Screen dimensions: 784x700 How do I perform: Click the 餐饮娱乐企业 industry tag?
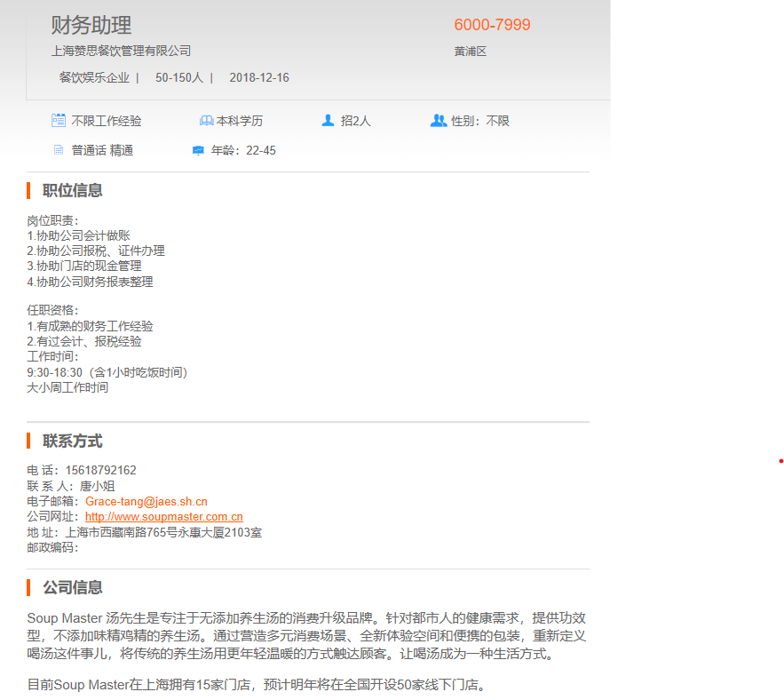coord(94,78)
